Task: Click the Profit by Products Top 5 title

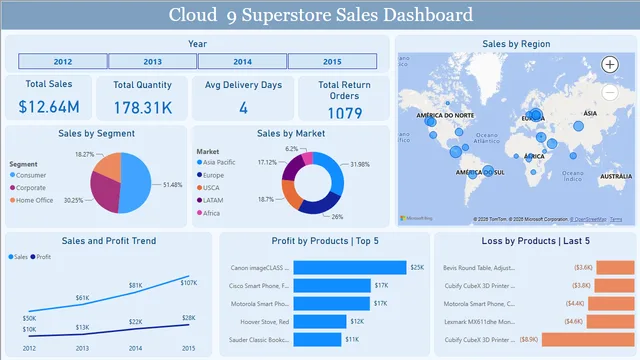Action: [325, 241]
